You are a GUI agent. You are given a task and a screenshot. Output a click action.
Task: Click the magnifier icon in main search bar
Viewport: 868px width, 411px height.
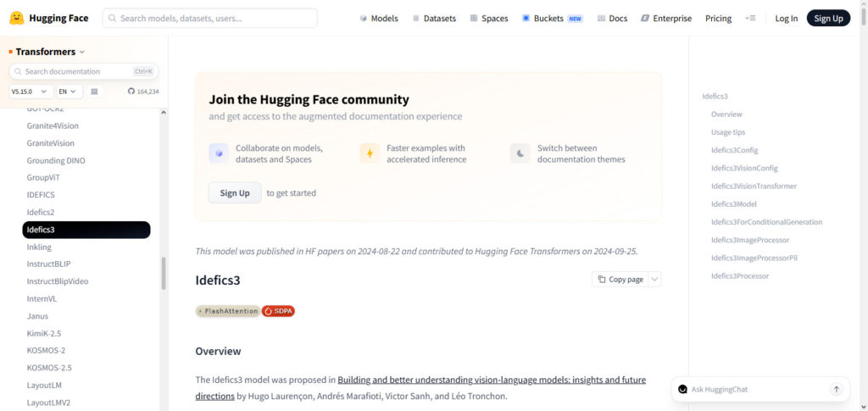[113, 19]
